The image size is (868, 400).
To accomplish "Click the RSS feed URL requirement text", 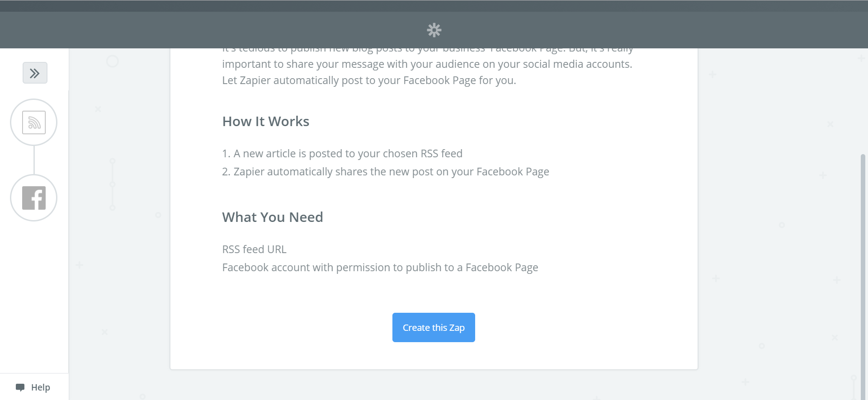I will coord(254,249).
